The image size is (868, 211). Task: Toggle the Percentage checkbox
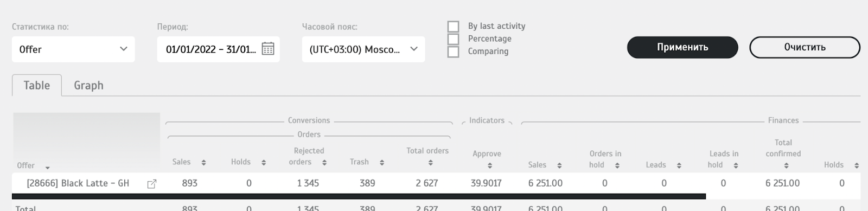(453, 39)
